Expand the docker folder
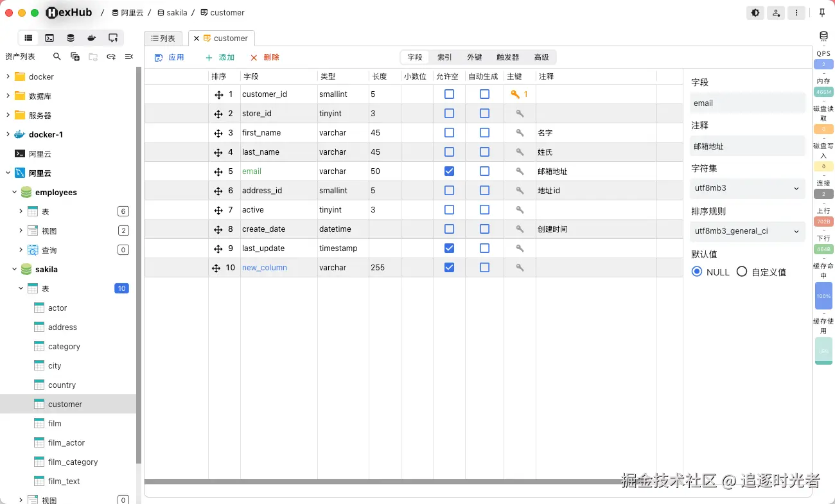 pyautogui.click(x=8, y=76)
